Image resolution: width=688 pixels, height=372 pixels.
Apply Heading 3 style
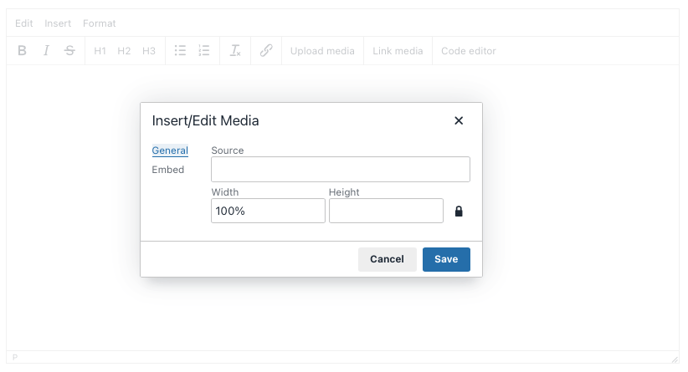pyautogui.click(x=149, y=51)
